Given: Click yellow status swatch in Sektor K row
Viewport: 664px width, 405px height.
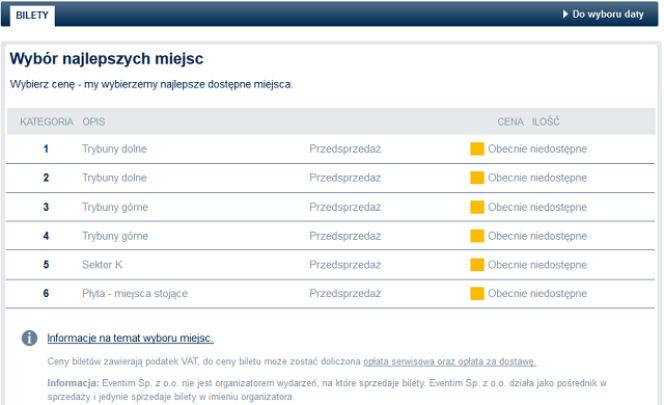Looking at the screenshot, I should tap(477, 265).
